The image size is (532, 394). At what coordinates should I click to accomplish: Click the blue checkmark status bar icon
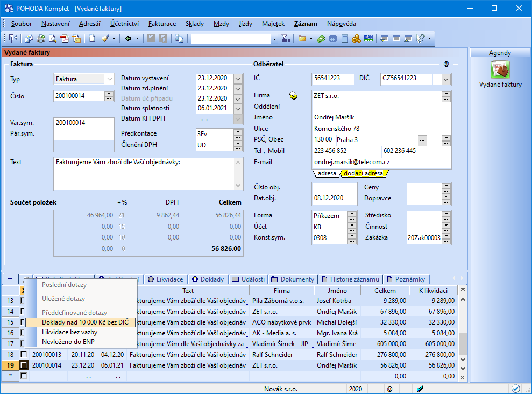coord(420,389)
